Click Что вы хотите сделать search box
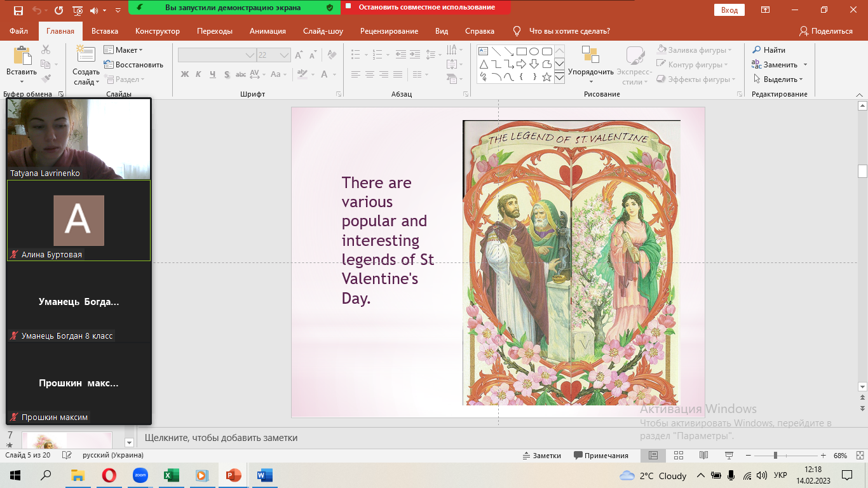The height and width of the screenshot is (488, 868). click(569, 31)
